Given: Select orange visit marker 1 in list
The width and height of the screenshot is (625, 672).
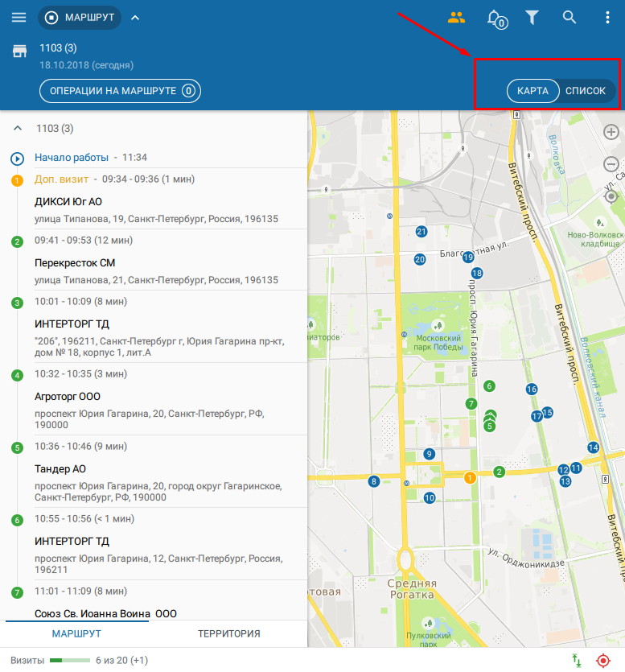Looking at the screenshot, I should [17, 180].
